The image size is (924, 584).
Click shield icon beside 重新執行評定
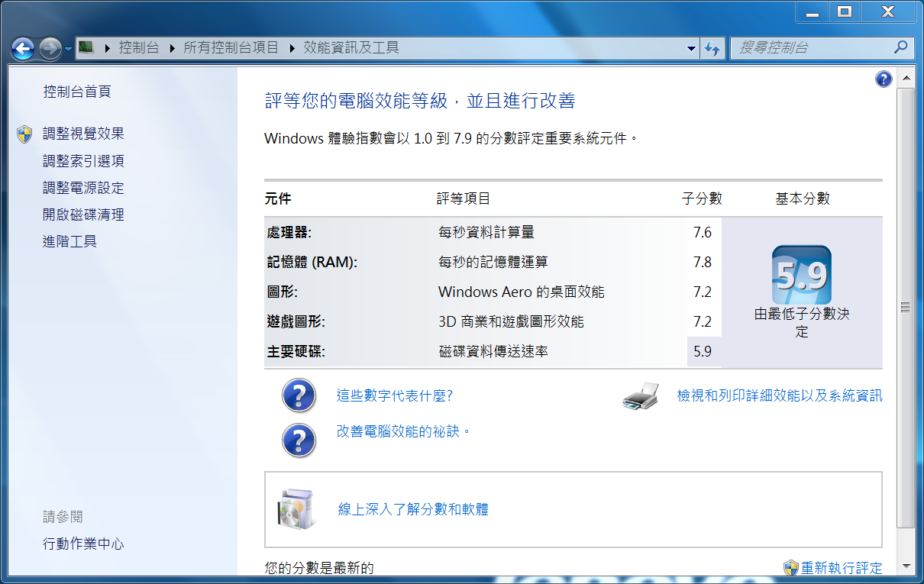pyautogui.click(x=791, y=568)
